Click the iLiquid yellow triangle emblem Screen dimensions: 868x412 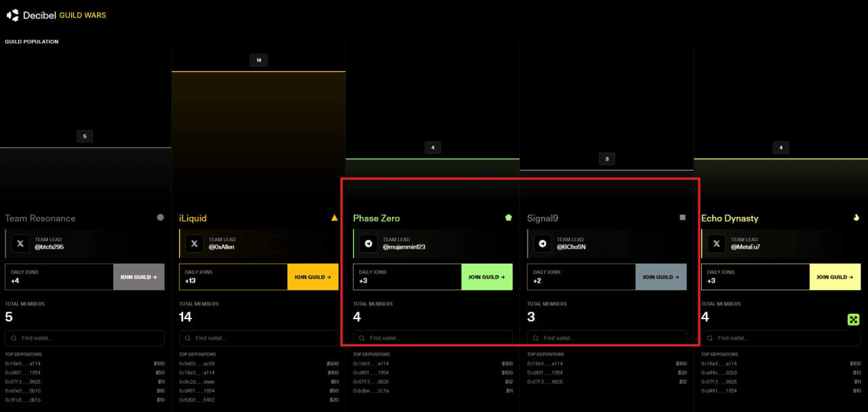334,218
